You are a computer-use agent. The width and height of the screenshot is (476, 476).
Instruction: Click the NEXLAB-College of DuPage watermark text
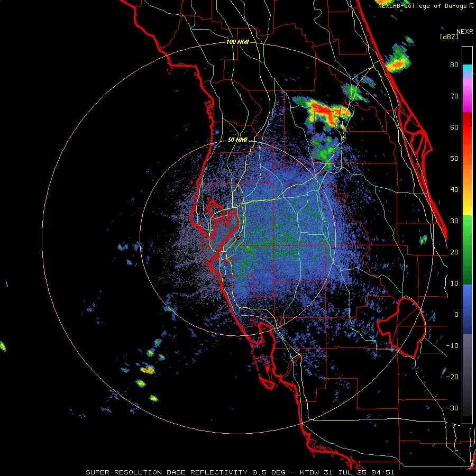(425, 6)
